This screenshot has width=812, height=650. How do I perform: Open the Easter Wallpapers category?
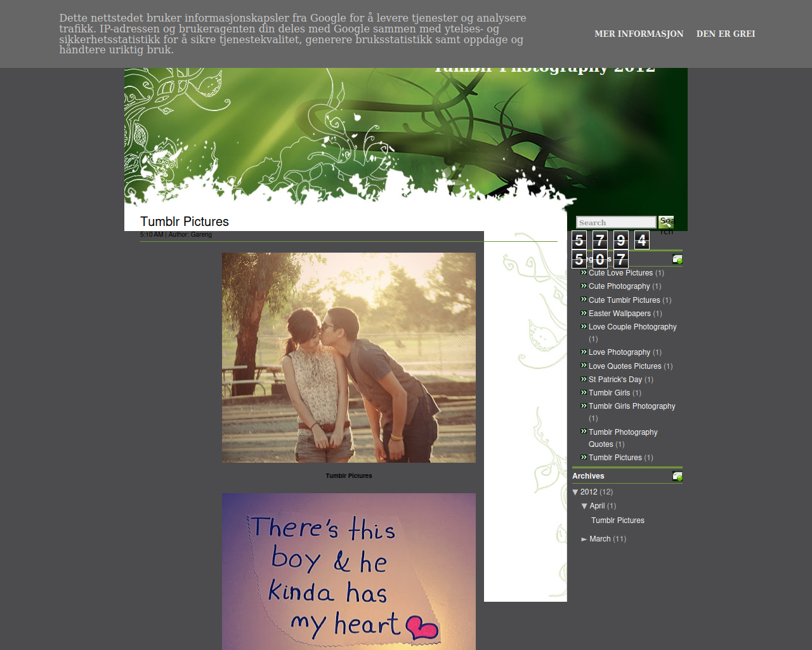click(x=620, y=314)
